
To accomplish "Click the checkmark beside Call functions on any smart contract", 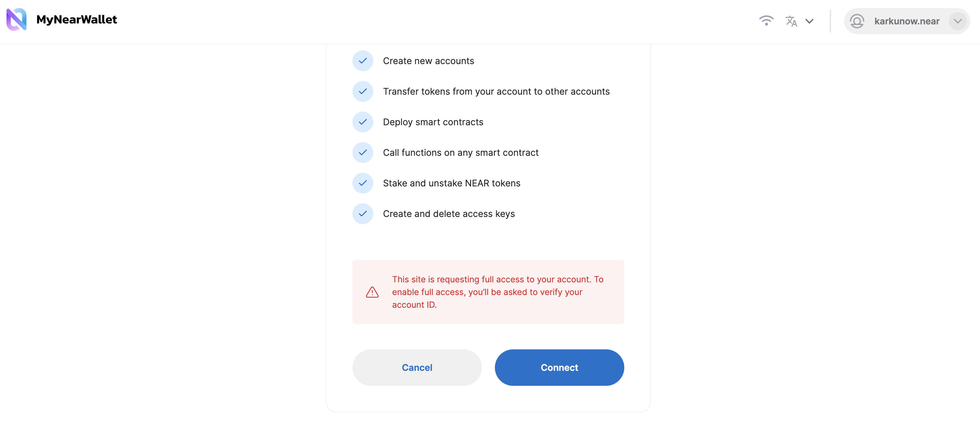I will click(x=363, y=153).
